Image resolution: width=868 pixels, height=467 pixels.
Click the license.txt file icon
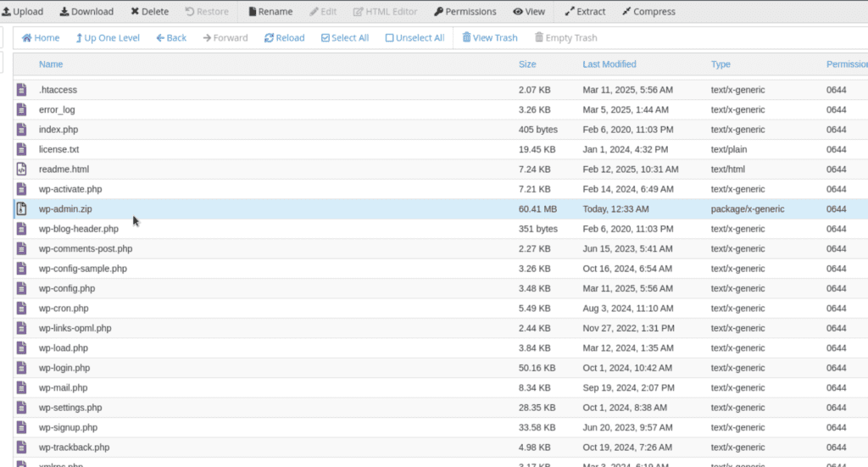[21, 149]
